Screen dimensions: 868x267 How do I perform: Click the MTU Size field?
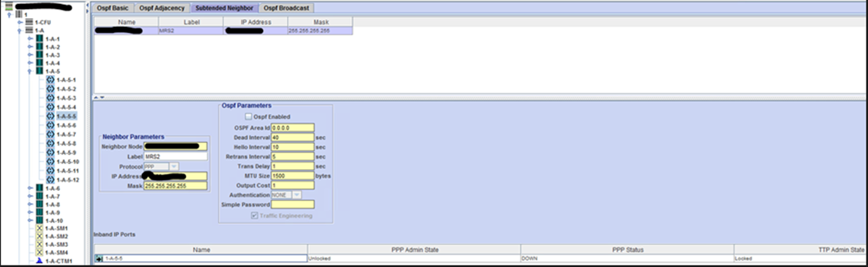point(292,176)
